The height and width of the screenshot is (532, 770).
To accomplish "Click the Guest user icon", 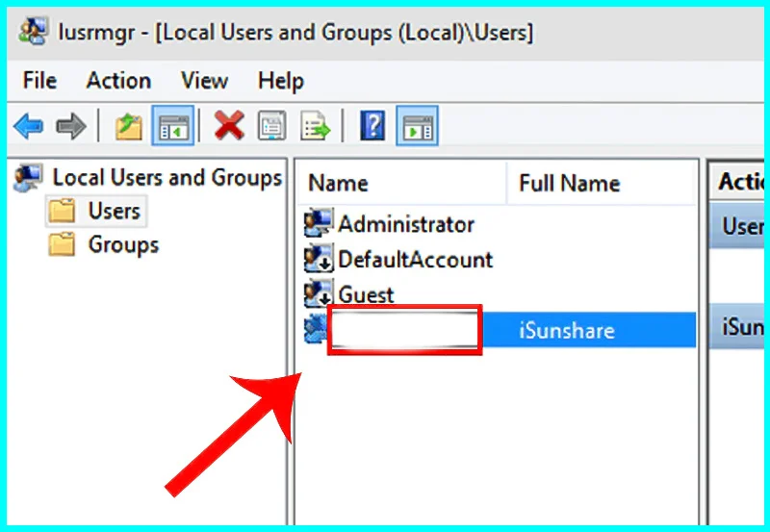I will click(x=319, y=293).
